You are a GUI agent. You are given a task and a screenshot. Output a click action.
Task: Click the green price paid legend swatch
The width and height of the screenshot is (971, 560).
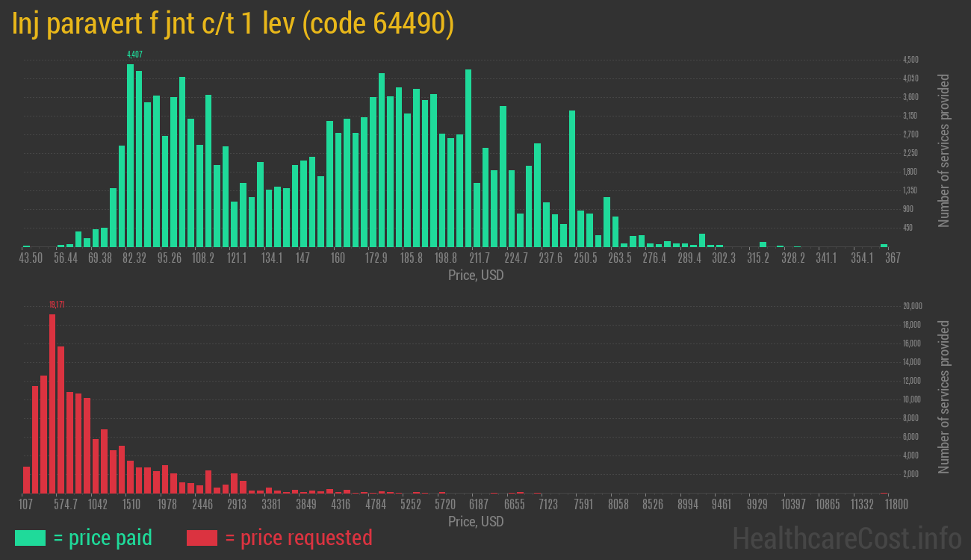[x=30, y=538]
